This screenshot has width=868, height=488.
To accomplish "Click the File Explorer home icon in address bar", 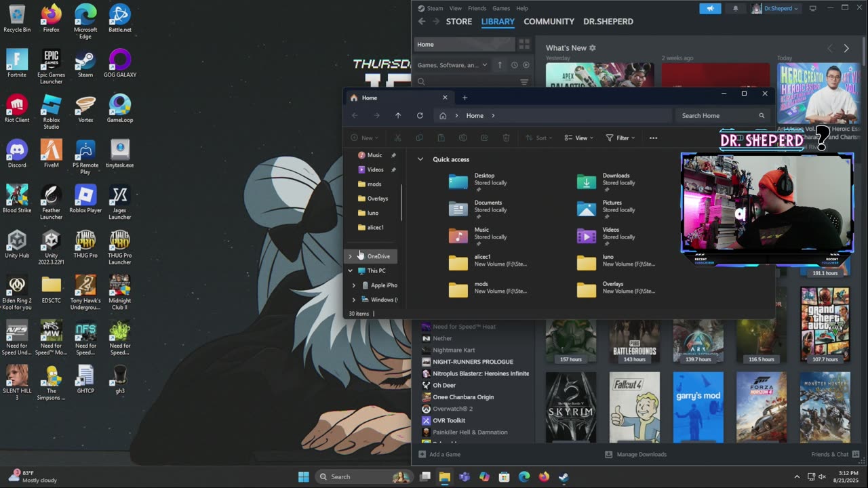I will 443,115.
